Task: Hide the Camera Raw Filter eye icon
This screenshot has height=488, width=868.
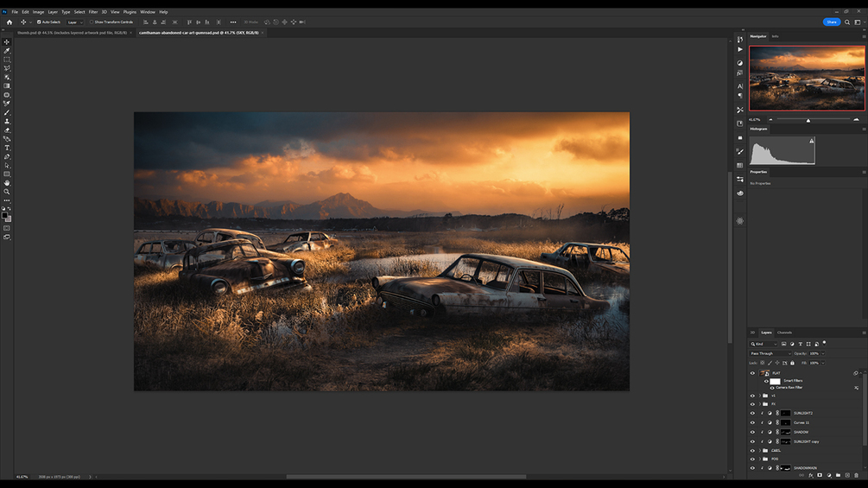Action: [x=772, y=388]
